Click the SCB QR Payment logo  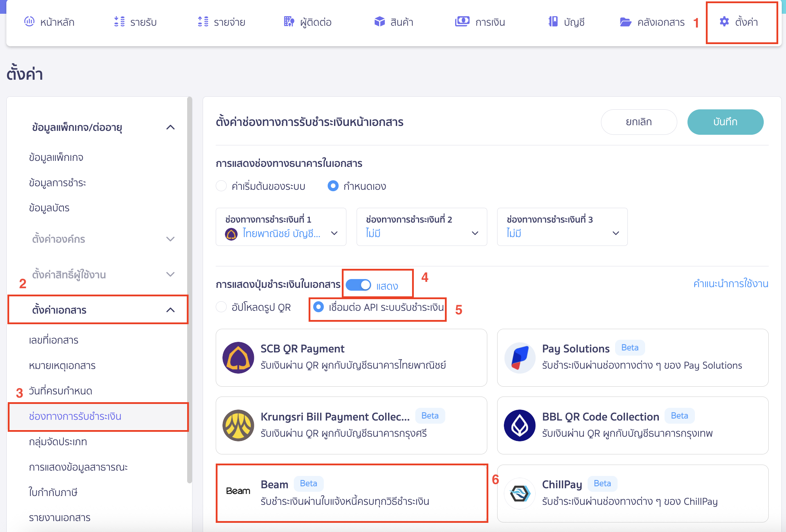point(238,357)
